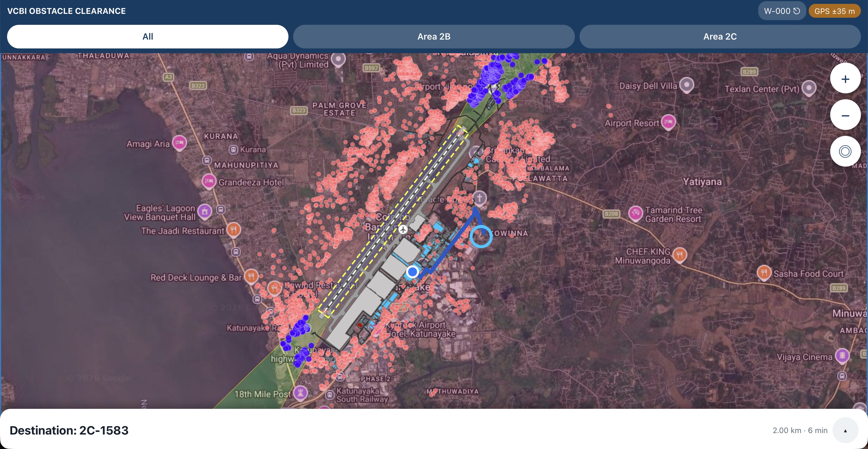Click the VCBI OBSTACLE CLEARANCE title

click(x=66, y=11)
